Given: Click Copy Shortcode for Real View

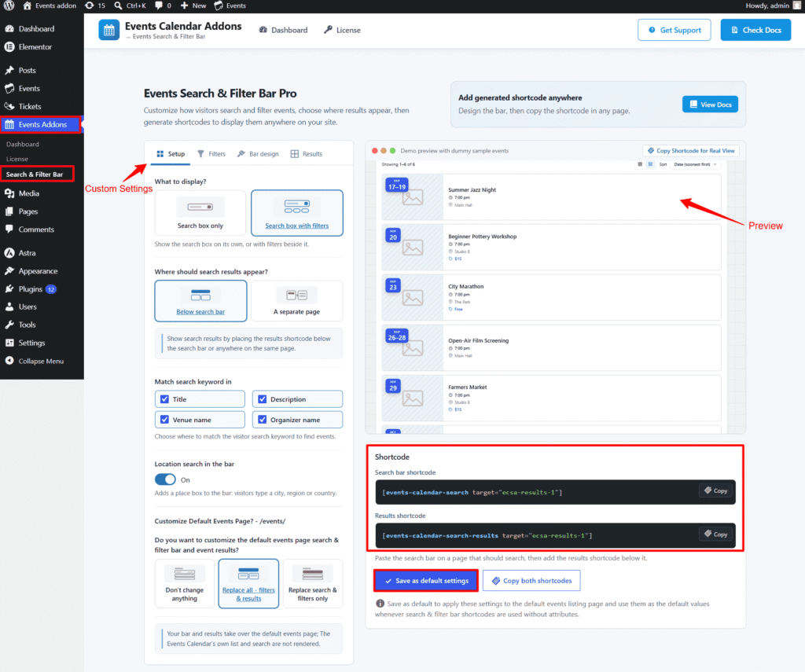Looking at the screenshot, I should pyautogui.click(x=690, y=151).
